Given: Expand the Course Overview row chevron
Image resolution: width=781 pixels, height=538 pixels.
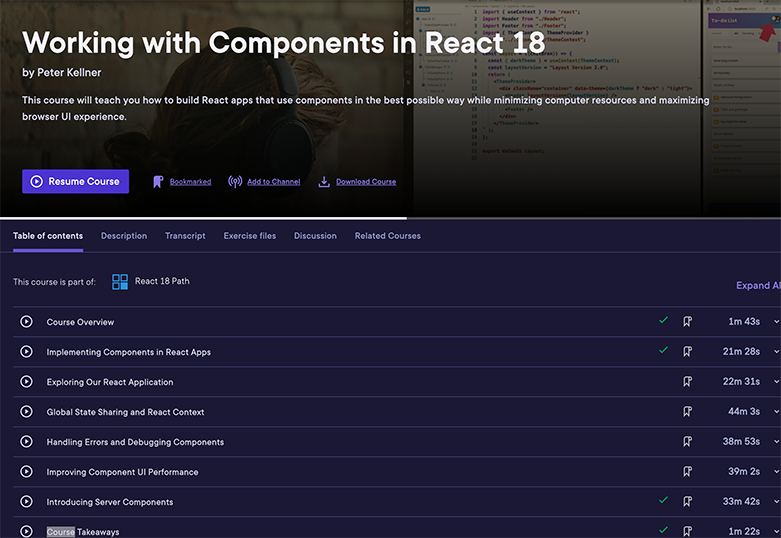Looking at the screenshot, I should (x=777, y=322).
